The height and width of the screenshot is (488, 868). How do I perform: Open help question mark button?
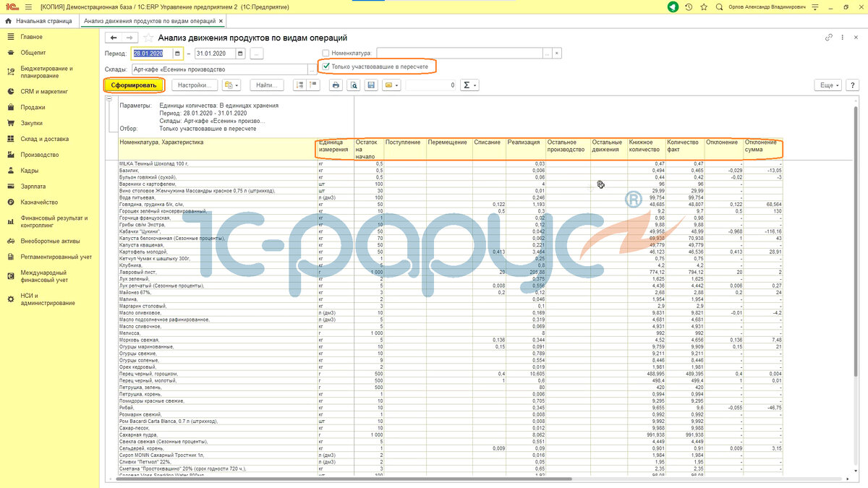(851, 85)
